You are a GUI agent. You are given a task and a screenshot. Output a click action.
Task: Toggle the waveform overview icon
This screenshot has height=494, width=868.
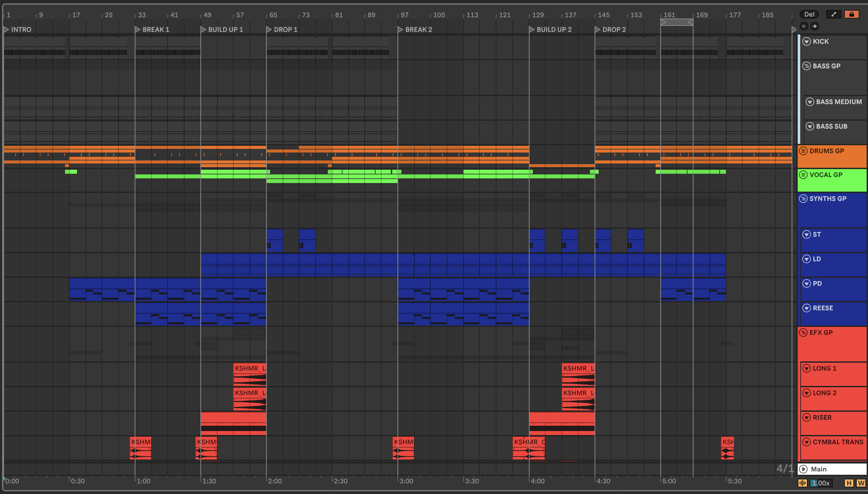(803, 483)
